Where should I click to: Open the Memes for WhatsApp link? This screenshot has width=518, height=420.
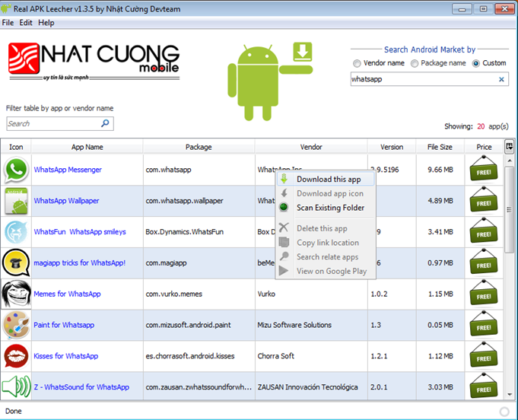(67, 294)
